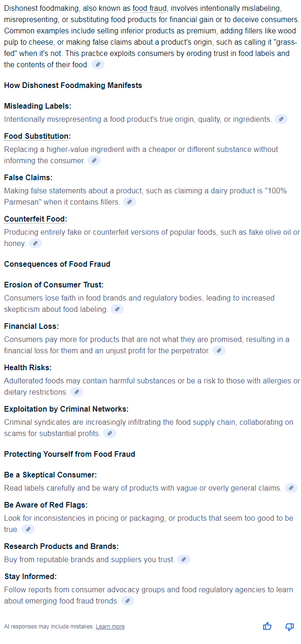Open source link icon after Food Substitution description

(94, 161)
